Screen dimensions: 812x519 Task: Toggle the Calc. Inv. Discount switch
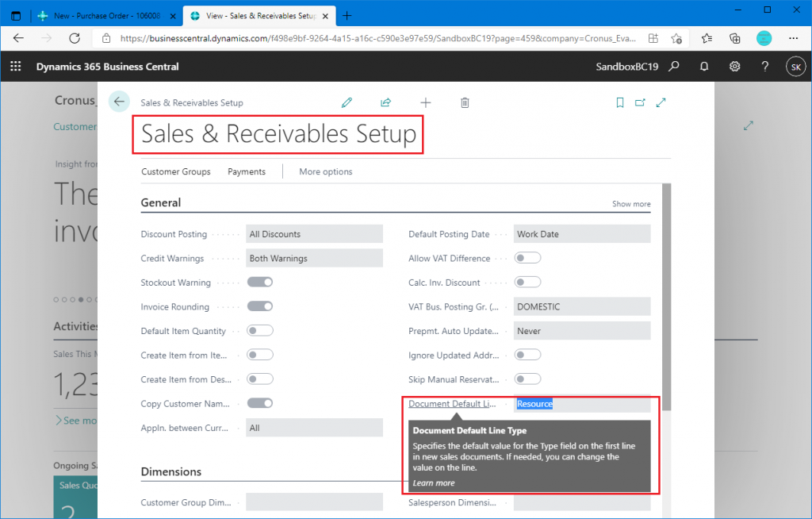[x=527, y=282]
